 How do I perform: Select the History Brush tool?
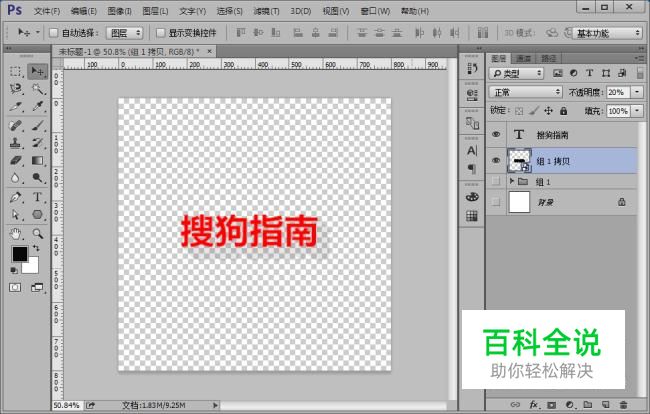point(37,143)
